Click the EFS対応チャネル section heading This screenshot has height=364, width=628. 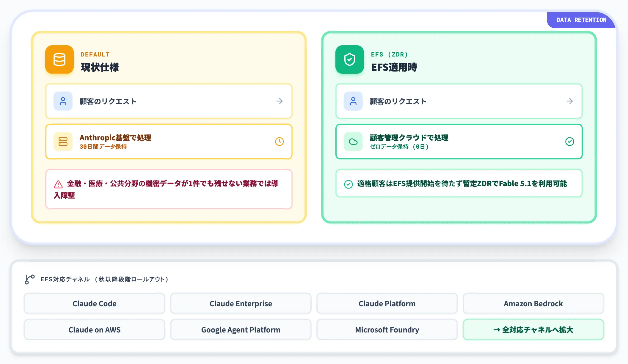pyautogui.click(x=104, y=279)
